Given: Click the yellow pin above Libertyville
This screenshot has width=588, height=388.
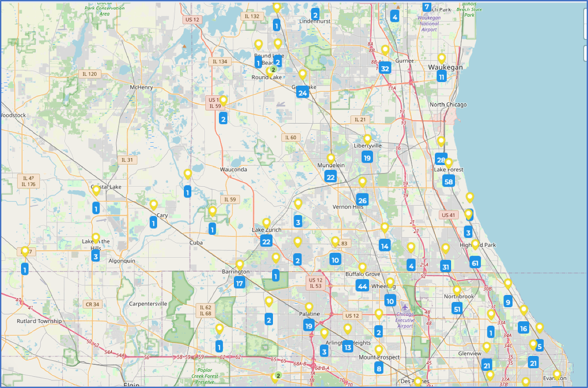Looking at the screenshot, I should point(367,139).
